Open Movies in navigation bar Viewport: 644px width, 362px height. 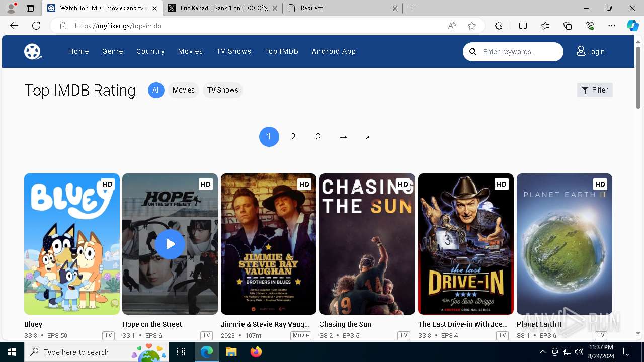(x=190, y=51)
